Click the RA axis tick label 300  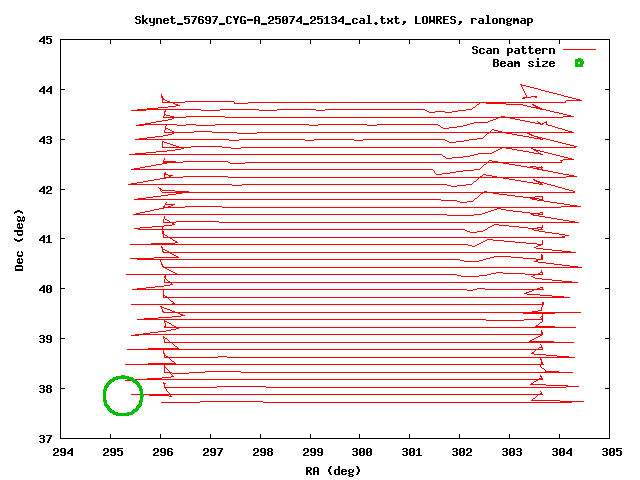coord(362,452)
